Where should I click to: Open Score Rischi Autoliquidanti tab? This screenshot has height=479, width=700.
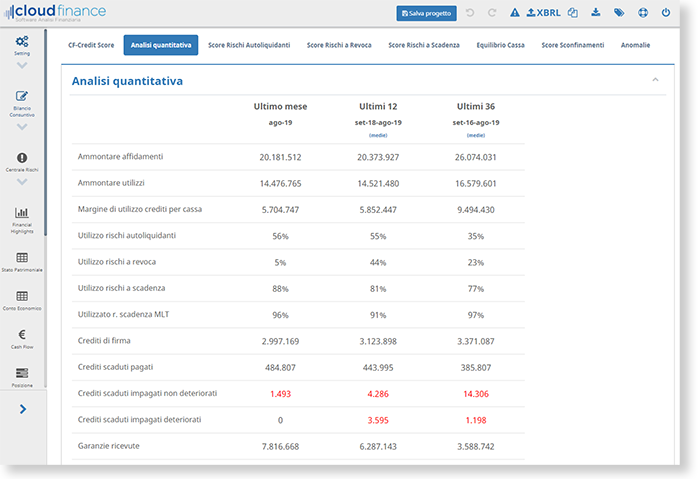(249, 45)
